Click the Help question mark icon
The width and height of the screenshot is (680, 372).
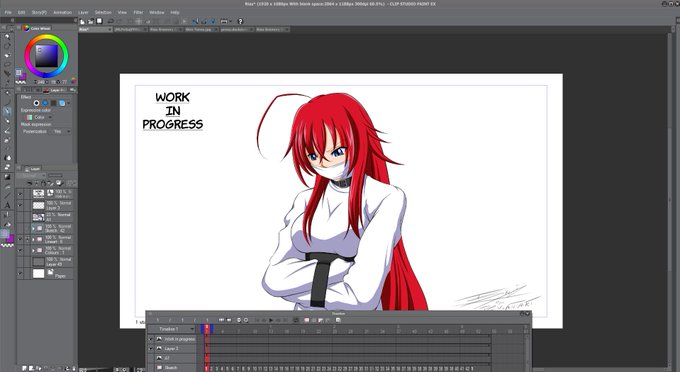point(240,21)
